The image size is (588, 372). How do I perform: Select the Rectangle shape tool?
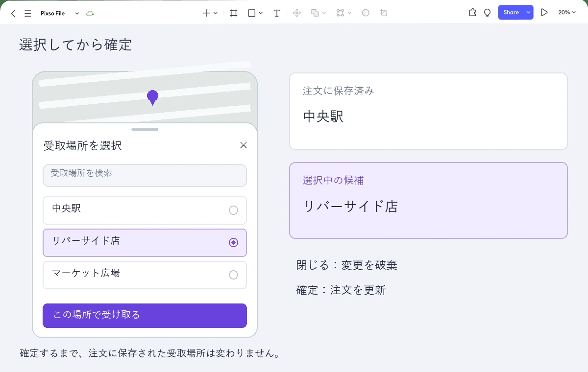[x=251, y=13]
